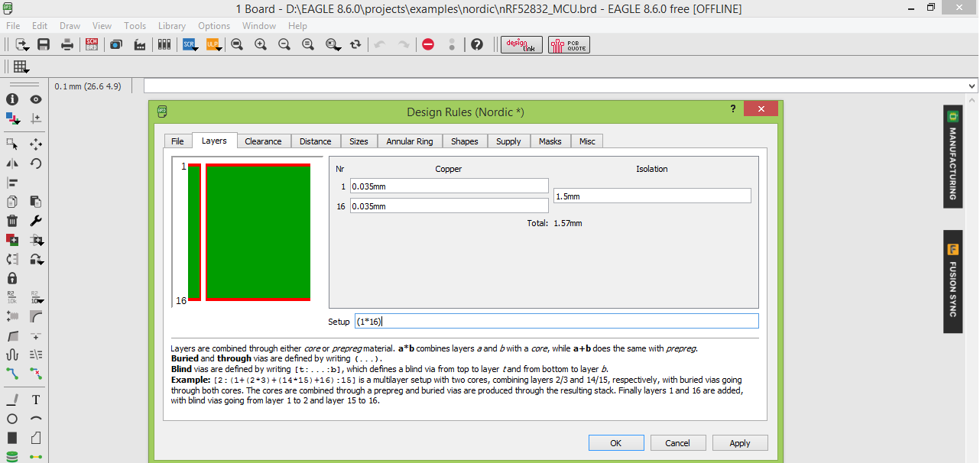Click the Zoom to fit icon
Image resolution: width=980 pixels, height=463 pixels.
[237, 44]
